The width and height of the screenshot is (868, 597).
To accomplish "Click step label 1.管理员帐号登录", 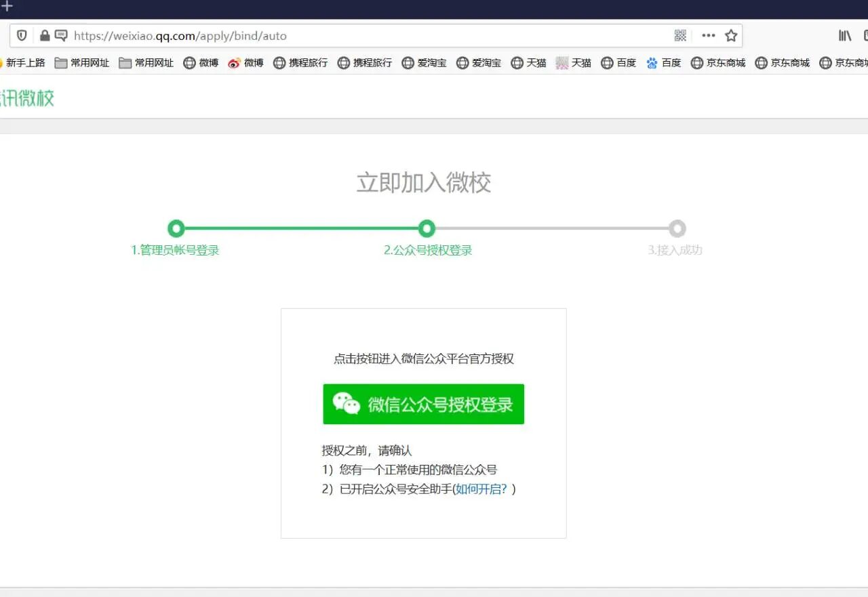I will (x=175, y=250).
